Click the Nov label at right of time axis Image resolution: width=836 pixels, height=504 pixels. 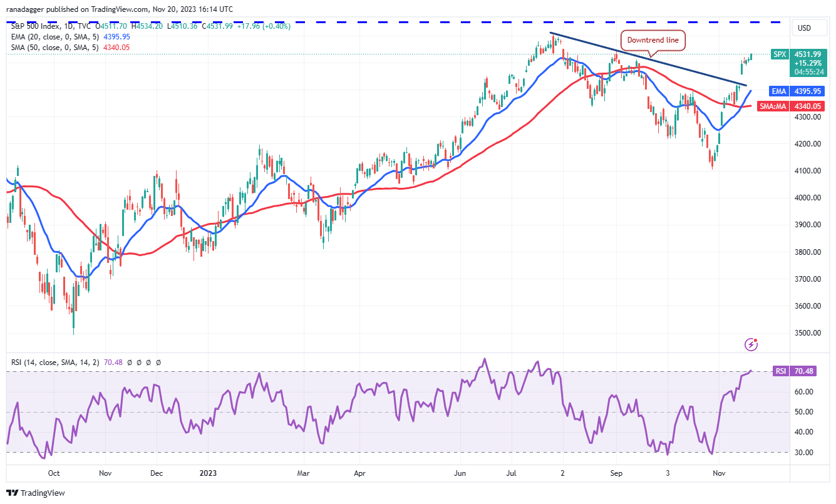[x=718, y=474]
